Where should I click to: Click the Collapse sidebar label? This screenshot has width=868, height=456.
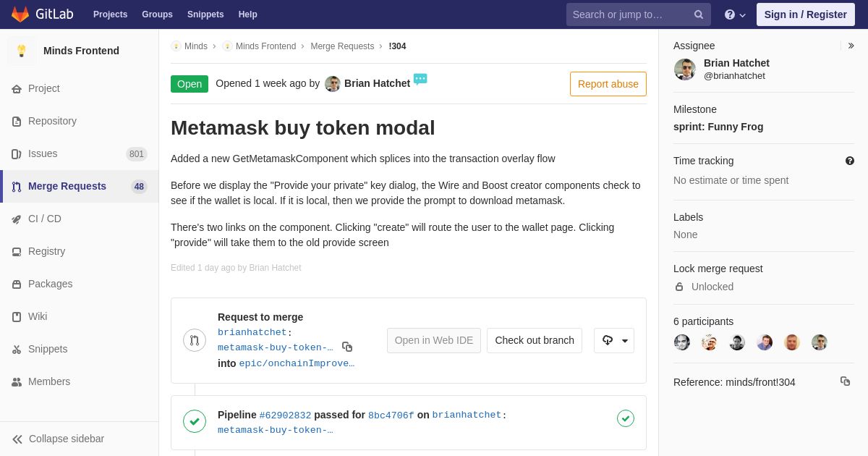click(67, 439)
